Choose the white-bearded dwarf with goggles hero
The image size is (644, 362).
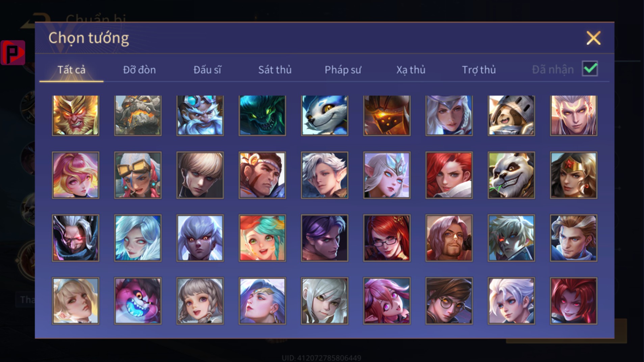pyautogui.click(x=200, y=116)
